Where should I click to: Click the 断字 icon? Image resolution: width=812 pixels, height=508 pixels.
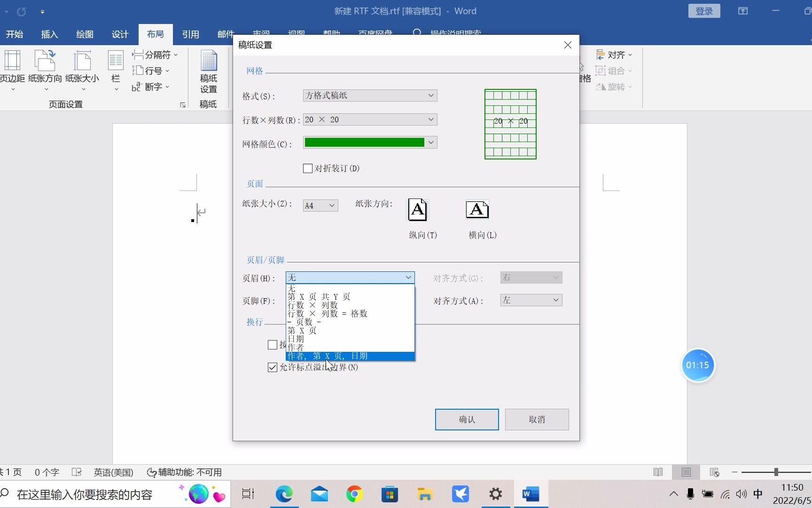tap(150, 87)
